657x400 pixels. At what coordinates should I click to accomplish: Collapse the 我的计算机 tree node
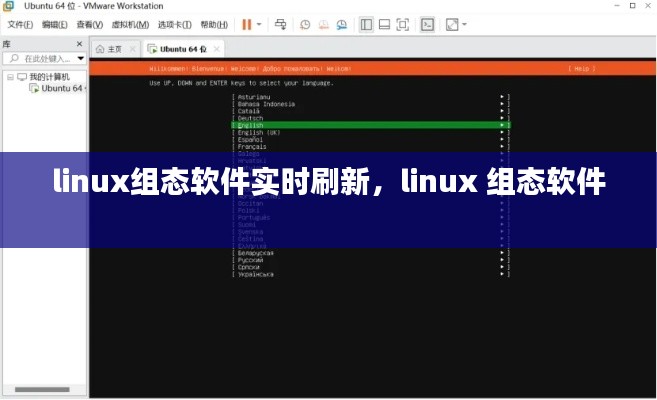(10, 76)
